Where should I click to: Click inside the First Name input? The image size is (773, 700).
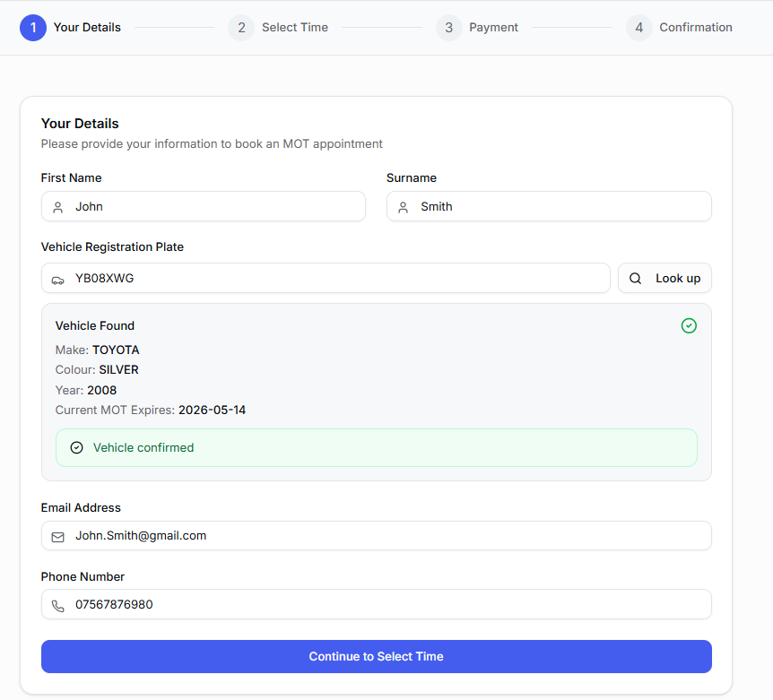203,206
